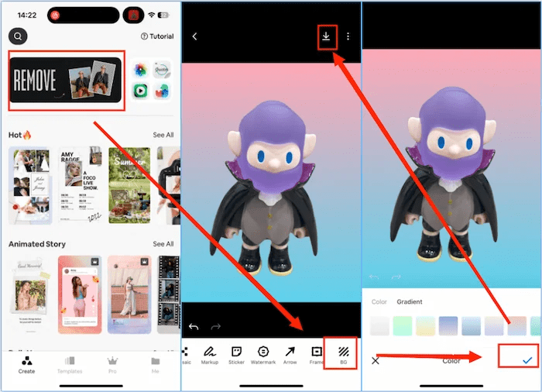Open the pink social post story template
Image resolution: width=542 pixels, height=392 pixels.
[x=80, y=294]
